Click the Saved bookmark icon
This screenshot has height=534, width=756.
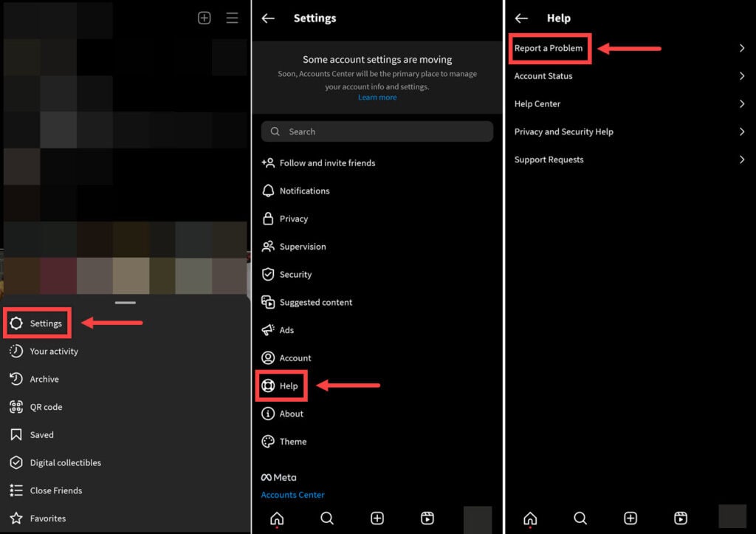(x=16, y=434)
